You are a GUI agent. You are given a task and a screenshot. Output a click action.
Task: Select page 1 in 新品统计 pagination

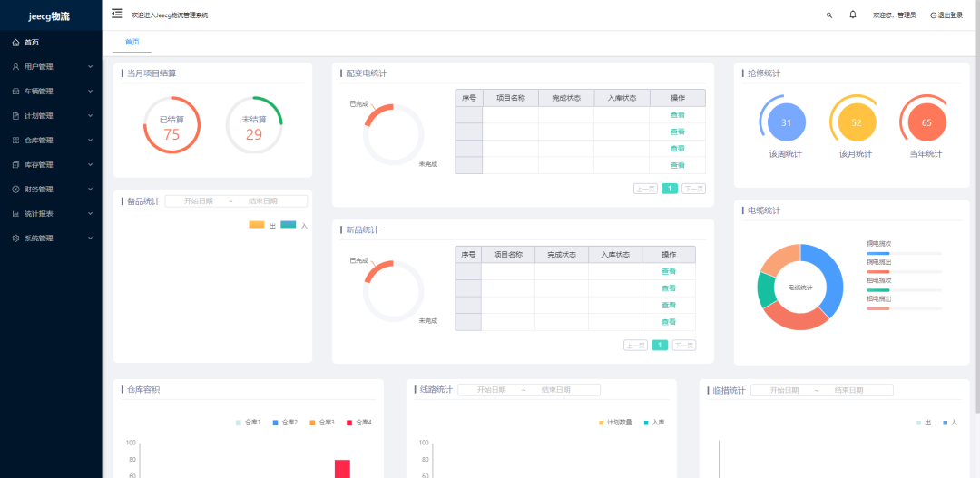[x=660, y=346]
